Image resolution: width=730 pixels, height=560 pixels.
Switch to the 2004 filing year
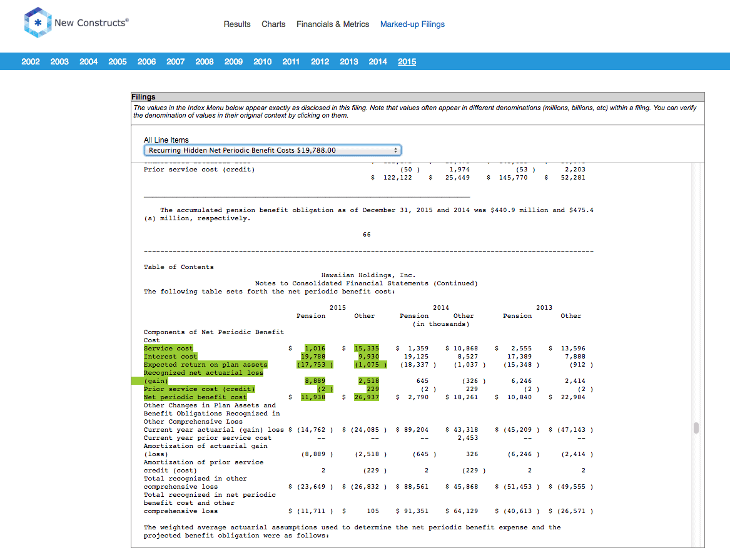point(88,61)
